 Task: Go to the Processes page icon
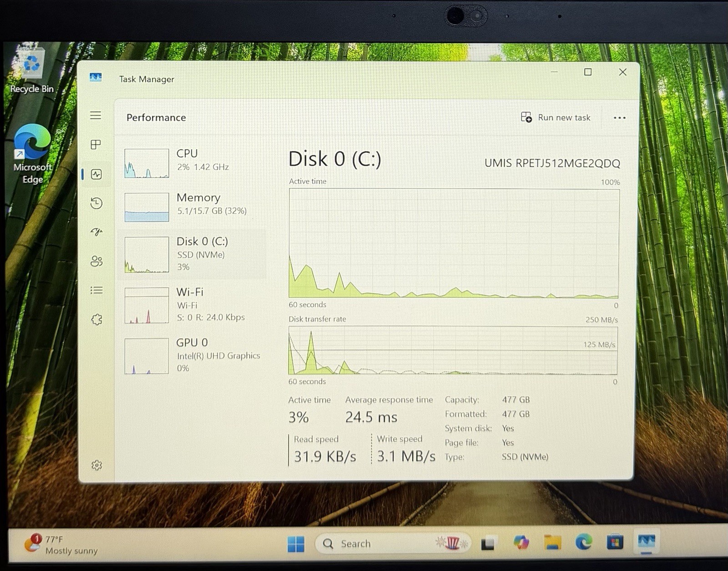click(x=96, y=145)
